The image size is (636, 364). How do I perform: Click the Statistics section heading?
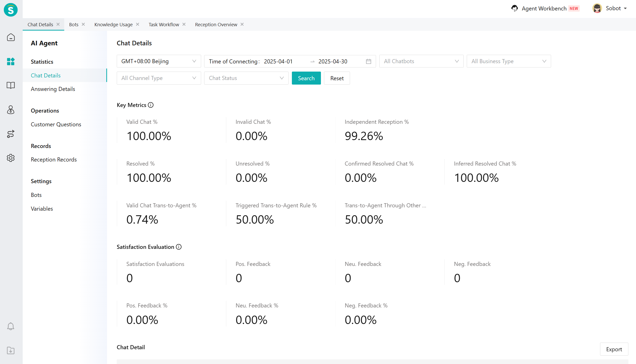pos(42,62)
